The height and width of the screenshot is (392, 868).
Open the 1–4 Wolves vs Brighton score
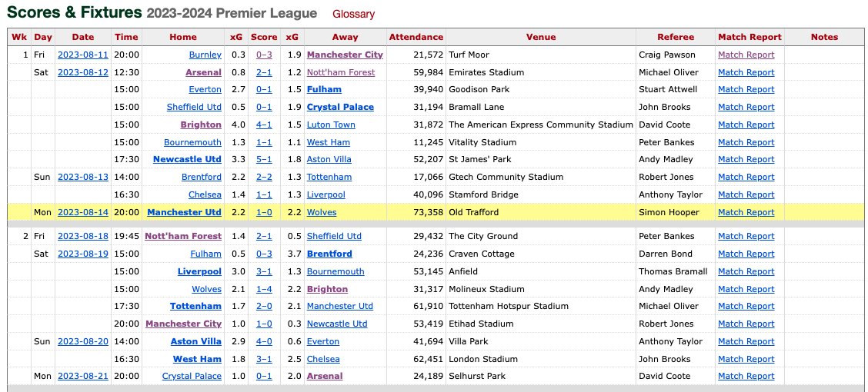click(x=264, y=289)
